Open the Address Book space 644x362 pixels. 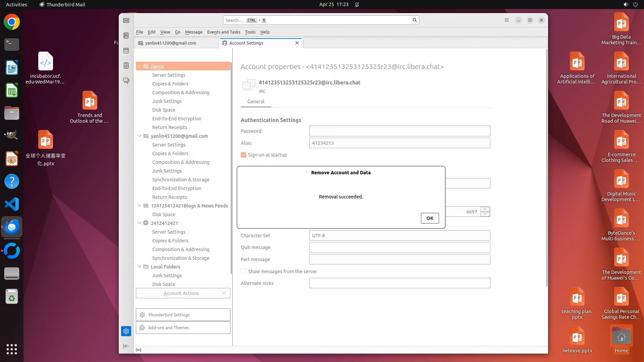[x=126, y=36]
